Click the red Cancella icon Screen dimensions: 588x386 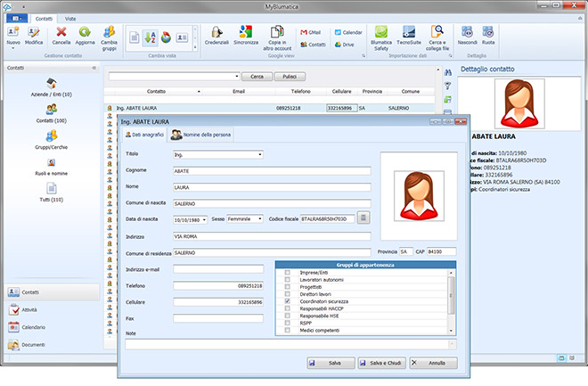[61, 32]
